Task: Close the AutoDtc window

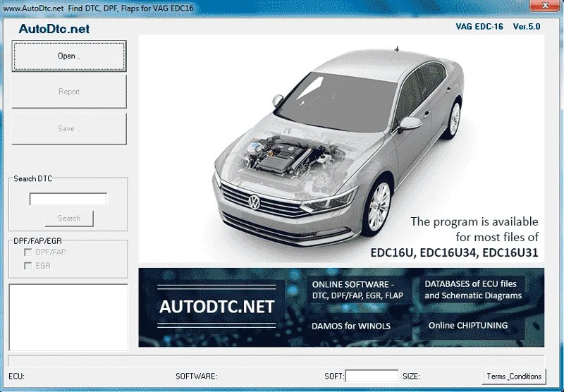Action: tap(545, 6)
